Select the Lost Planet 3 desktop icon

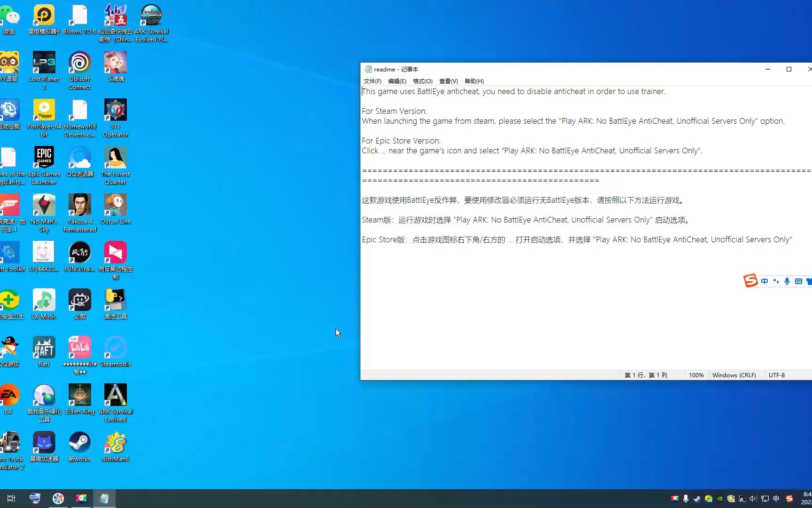(x=44, y=71)
